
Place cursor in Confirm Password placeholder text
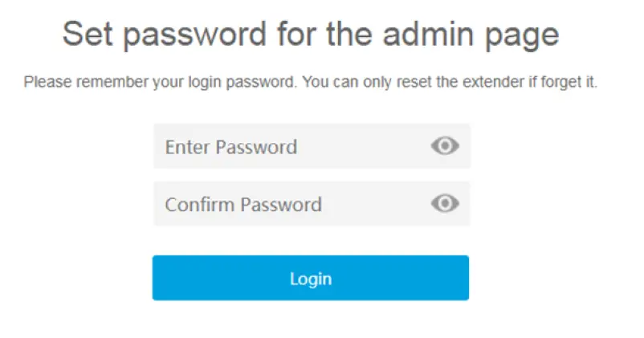(243, 205)
